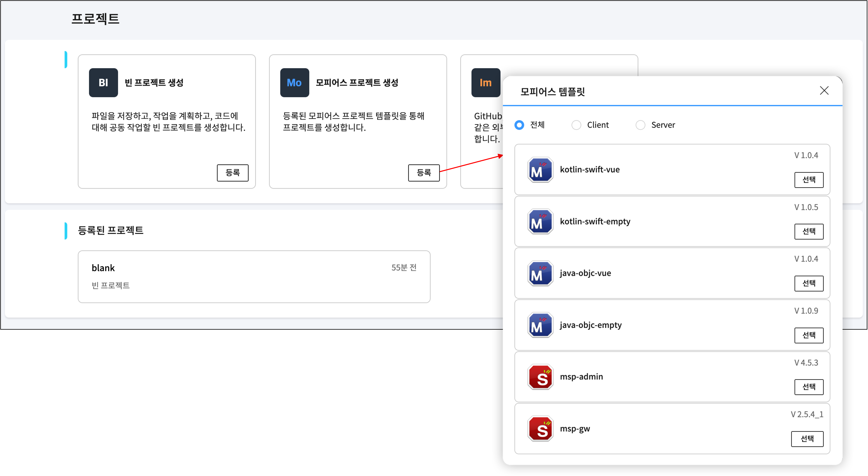Click the BI blank project icon

104,83
